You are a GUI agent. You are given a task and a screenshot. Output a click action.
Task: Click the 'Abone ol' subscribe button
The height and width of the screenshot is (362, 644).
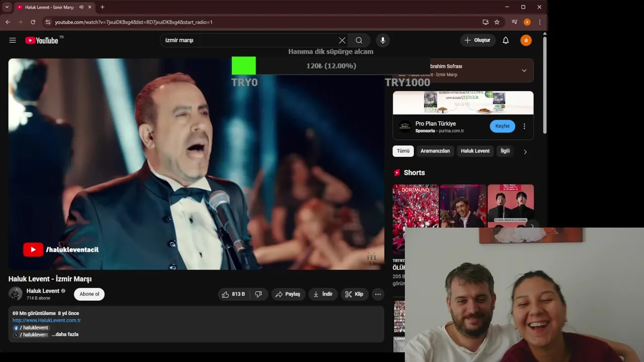pos(90,294)
